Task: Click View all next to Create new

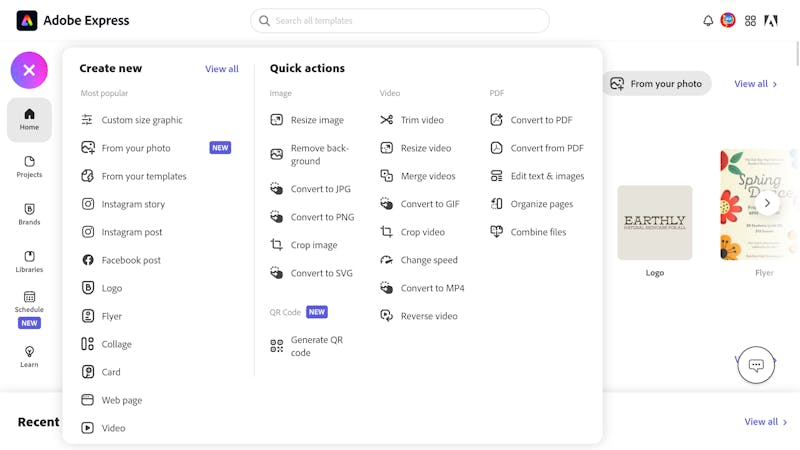Action: [x=221, y=69]
